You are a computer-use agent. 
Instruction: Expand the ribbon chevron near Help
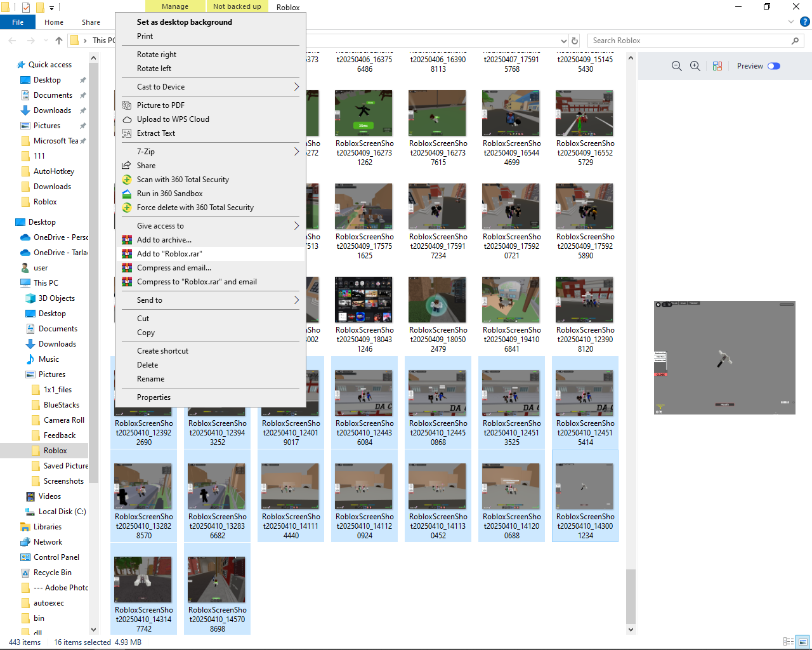[x=791, y=22]
